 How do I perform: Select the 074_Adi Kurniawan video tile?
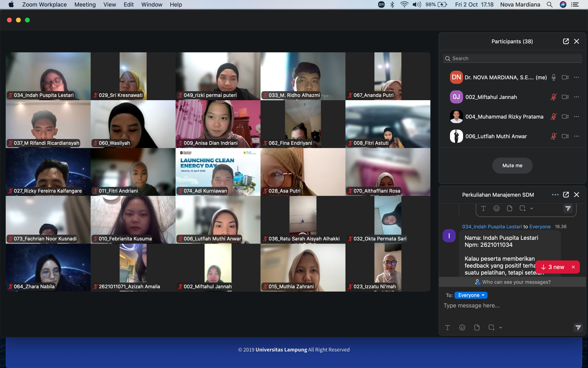point(218,172)
